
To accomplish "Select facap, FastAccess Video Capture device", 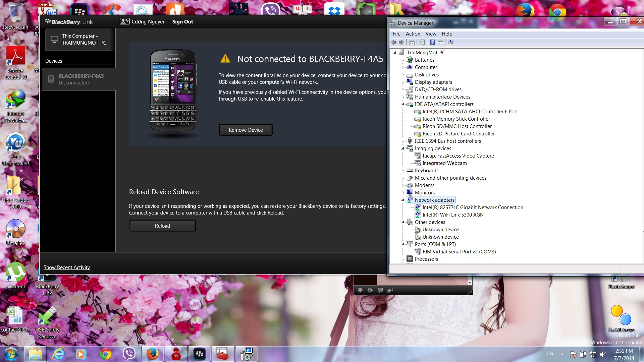I will 458,156.
